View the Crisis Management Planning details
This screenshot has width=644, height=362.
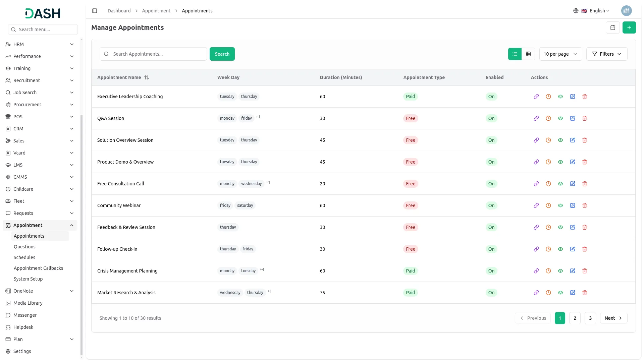point(560,271)
